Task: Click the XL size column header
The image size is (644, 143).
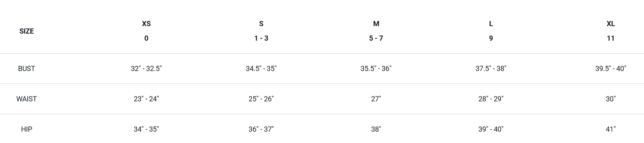Action: click(x=611, y=31)
